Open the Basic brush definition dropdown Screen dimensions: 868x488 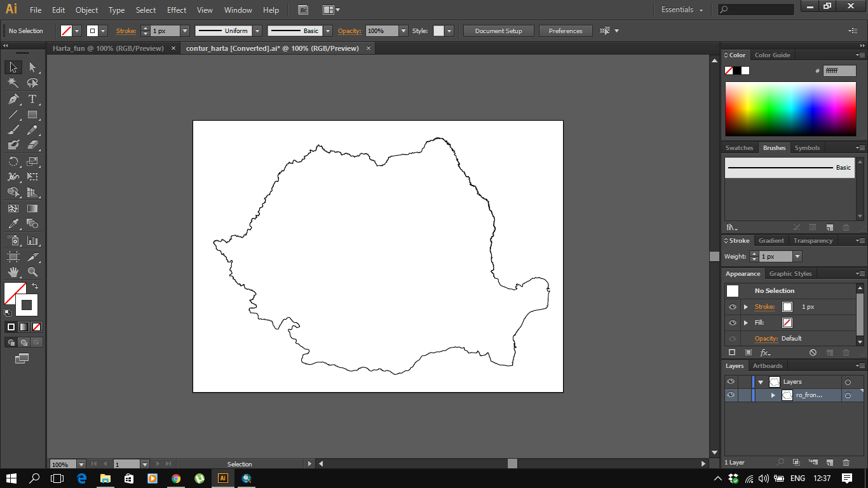328,30
